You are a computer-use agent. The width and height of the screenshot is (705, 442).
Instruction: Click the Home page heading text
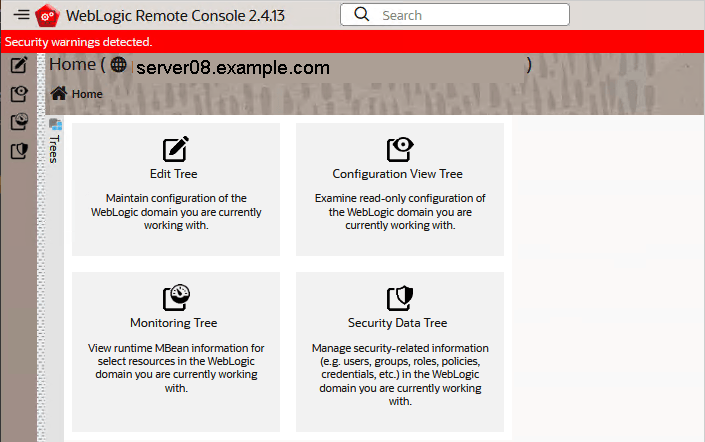tap(72, 64)
